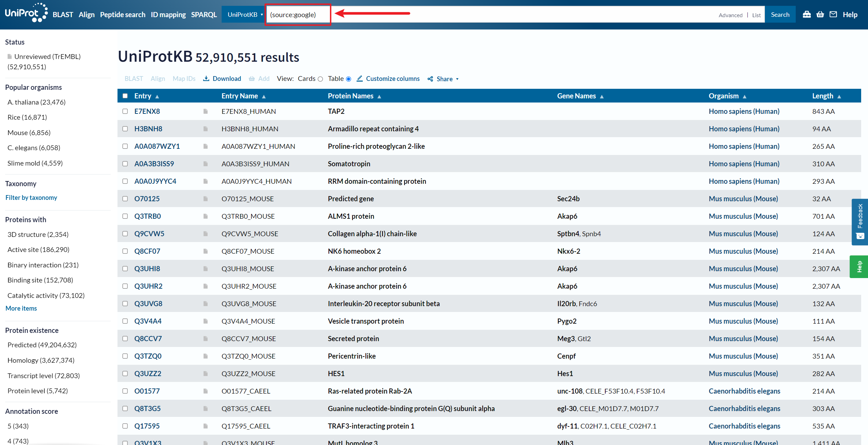Open the Align menu in header

pos(87,14)
